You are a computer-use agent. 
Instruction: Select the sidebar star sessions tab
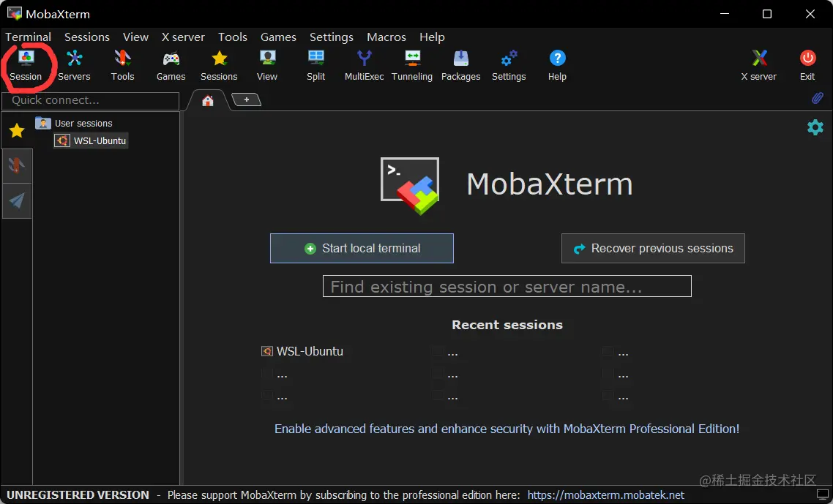pos(17,130)
